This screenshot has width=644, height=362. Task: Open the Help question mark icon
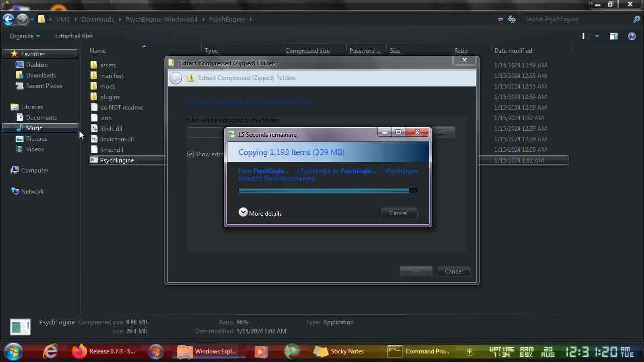[x=632, y=36]
